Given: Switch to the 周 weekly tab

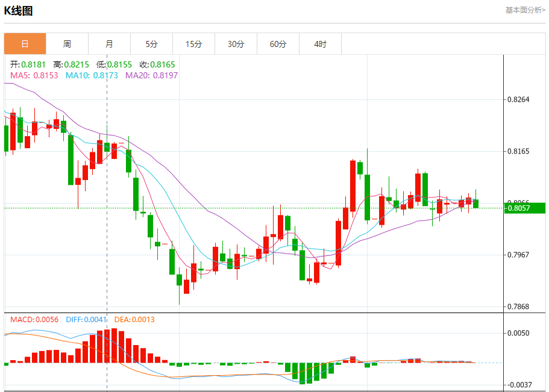Looking at the screenshot, I should 67,44.
